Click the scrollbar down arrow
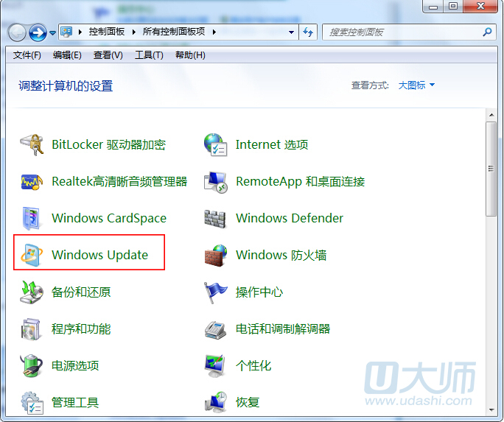Image resolution: width=504 pixels, height=422 pixels. pos(491,409)
